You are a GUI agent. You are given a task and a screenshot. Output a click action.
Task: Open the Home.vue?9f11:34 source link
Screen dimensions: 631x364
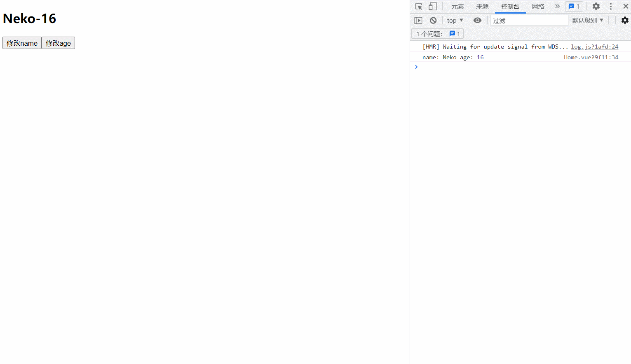[x=591, y=57]
